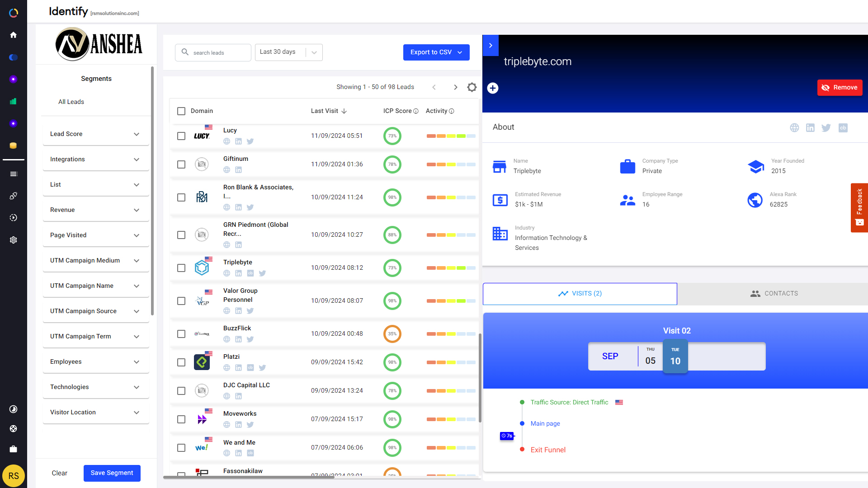Open Triplebyte LinkedIn icon in About header
868x488 pixels.
pyautogui.click(x=810, y=128)
